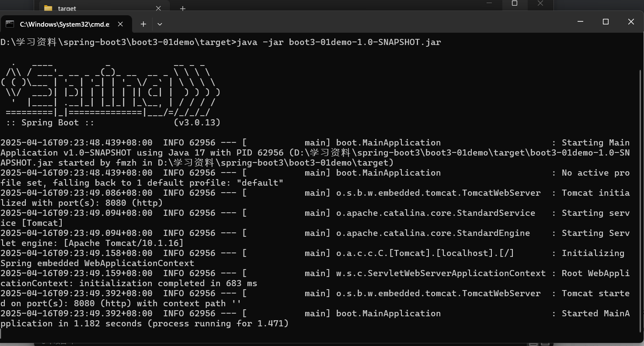Click 'Spring embedded WebApplicationContext' line
The width and height of the screenshot is (644, 346).
(97, 263)
